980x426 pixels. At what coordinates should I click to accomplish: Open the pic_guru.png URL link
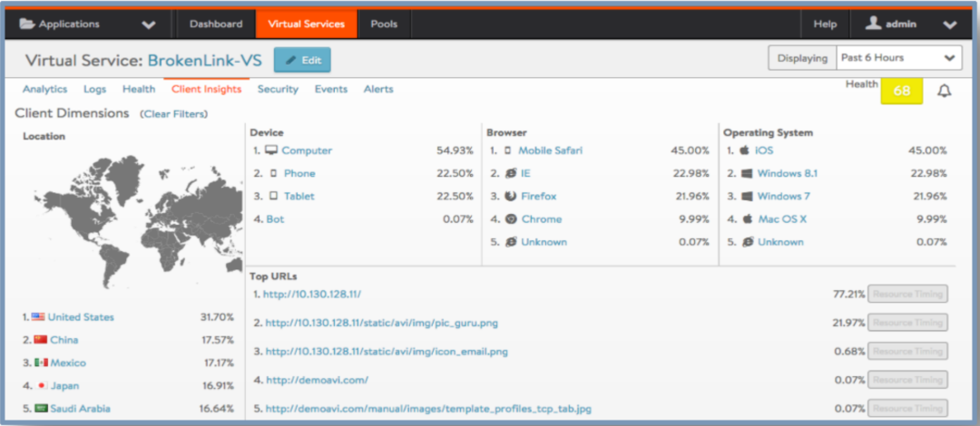382,323
